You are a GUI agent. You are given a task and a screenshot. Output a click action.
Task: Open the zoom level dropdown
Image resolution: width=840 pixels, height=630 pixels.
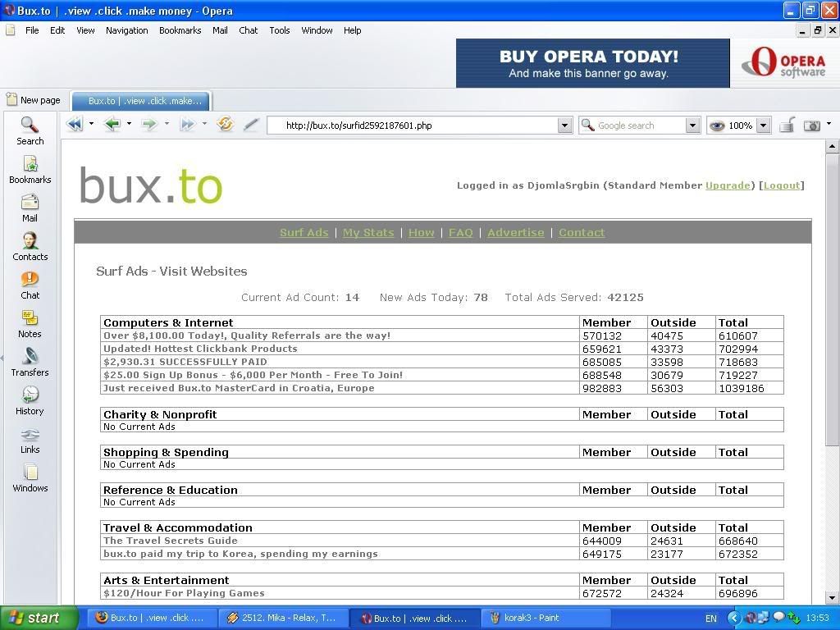764,126
